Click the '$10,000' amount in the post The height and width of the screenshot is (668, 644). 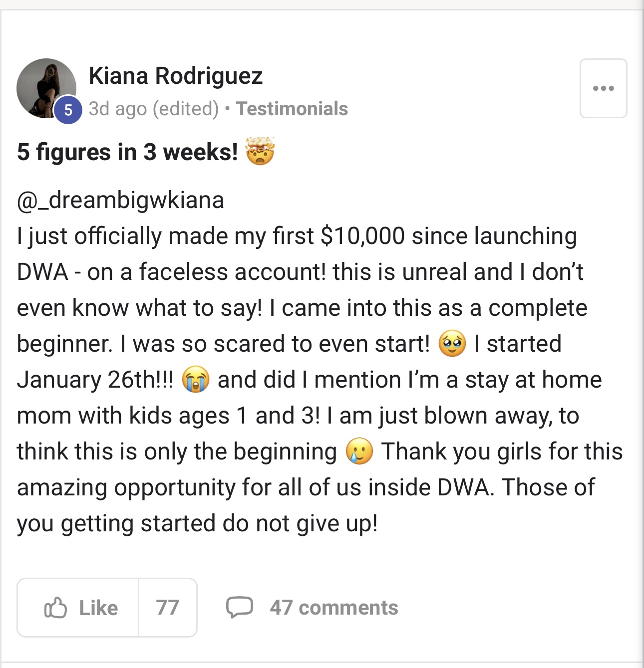pyautogui.click(x=362, y=236)
